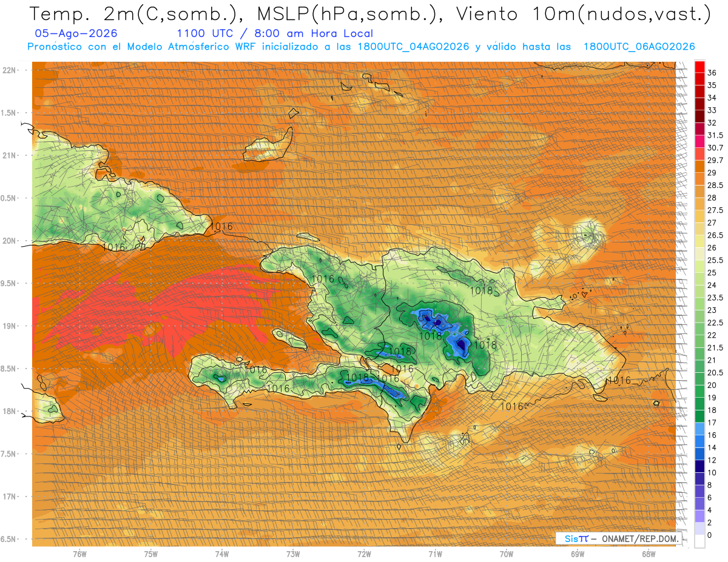Click the '72W' longitude axis label
Image resolution: width=728 pixels, height=562 pixels.
(x=364, y=554)
